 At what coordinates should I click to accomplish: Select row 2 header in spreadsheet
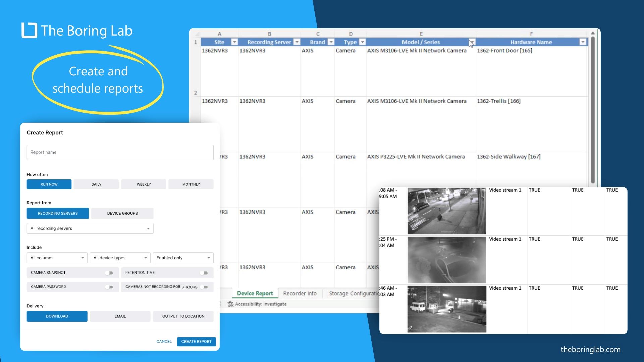click(196, 71)
